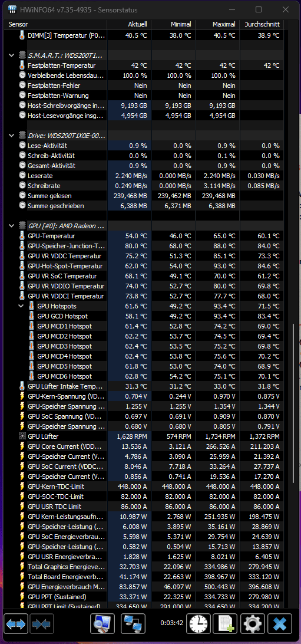Viewport: 301px width, 644px height.
Task: Collapse the GPU [#0]: AMD Radeon group
Action: [x=11, y=226]
